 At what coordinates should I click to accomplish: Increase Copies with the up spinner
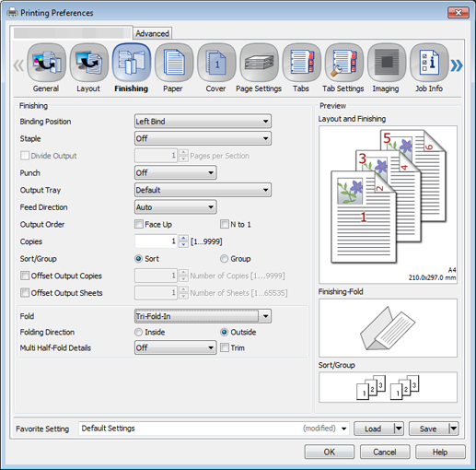coord(183,238)
